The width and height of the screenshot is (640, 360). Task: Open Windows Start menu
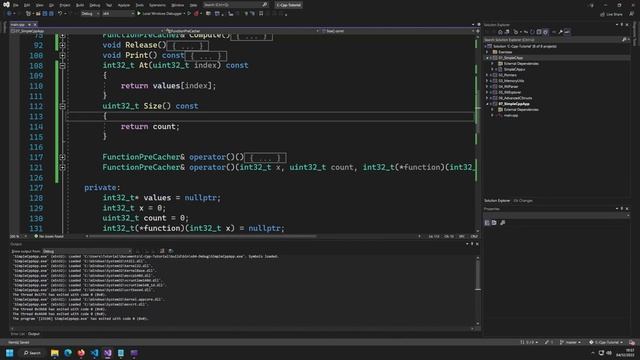pyautogui.click(x=9, y=353)
